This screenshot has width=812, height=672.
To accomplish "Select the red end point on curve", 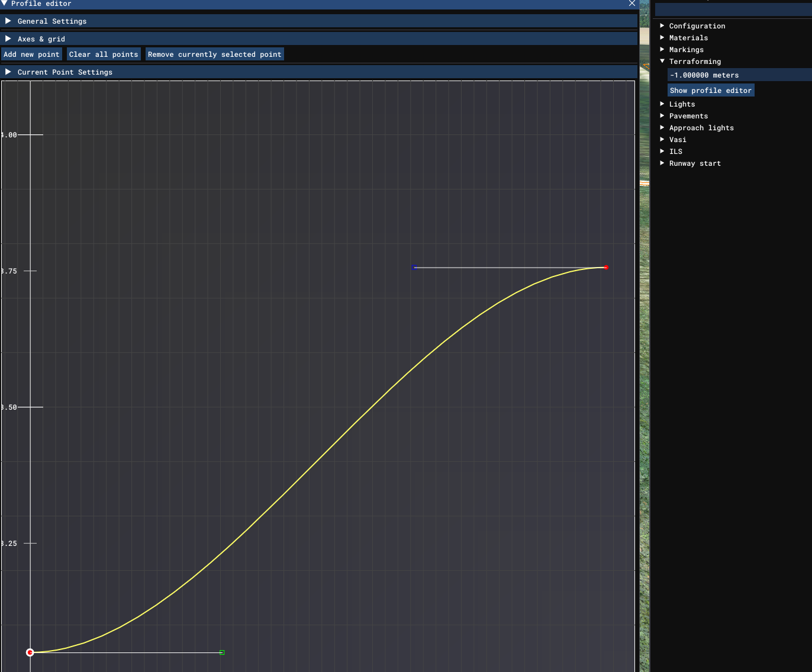I will pos(606,268).
